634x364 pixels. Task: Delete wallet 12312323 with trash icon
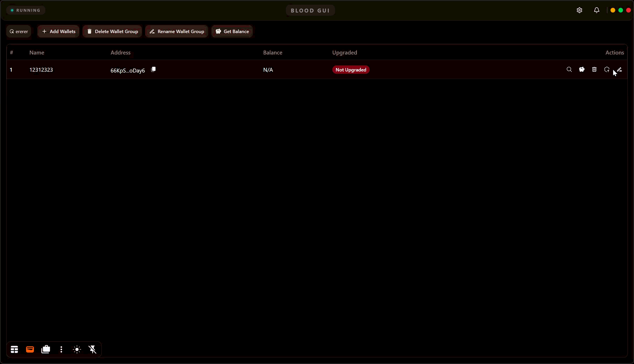pyautogui.click(x=594, y=70)
